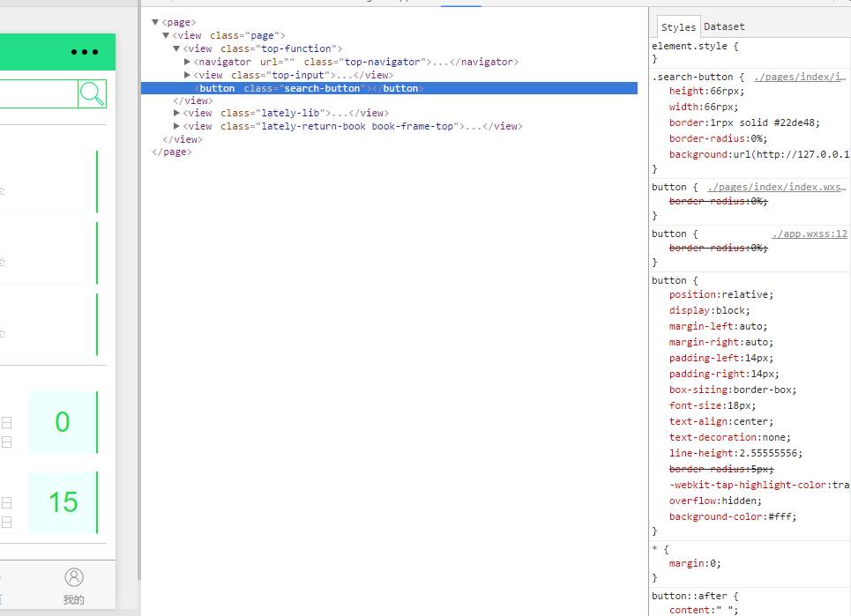Viewport: 851px width, 616px height.
Task: Select the .search-button selector text
Action: 692,77
